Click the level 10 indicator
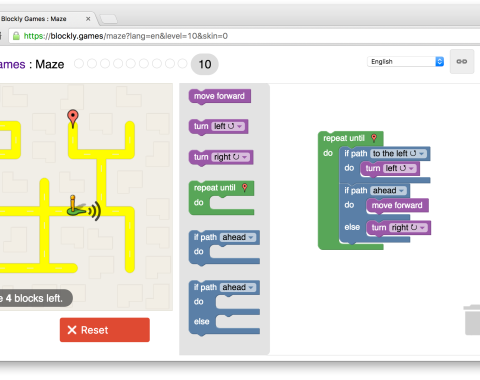 (x=205, y=64)
